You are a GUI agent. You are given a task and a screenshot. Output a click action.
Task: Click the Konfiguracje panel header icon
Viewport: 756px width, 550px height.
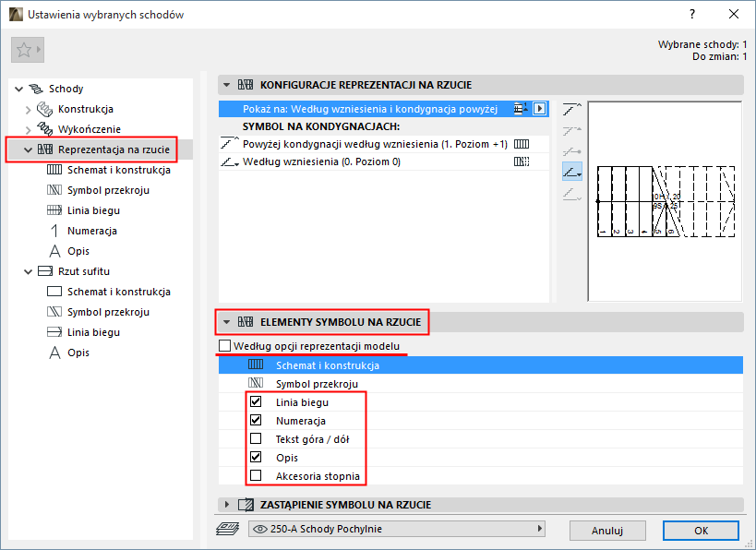click(x=246, y=85)
